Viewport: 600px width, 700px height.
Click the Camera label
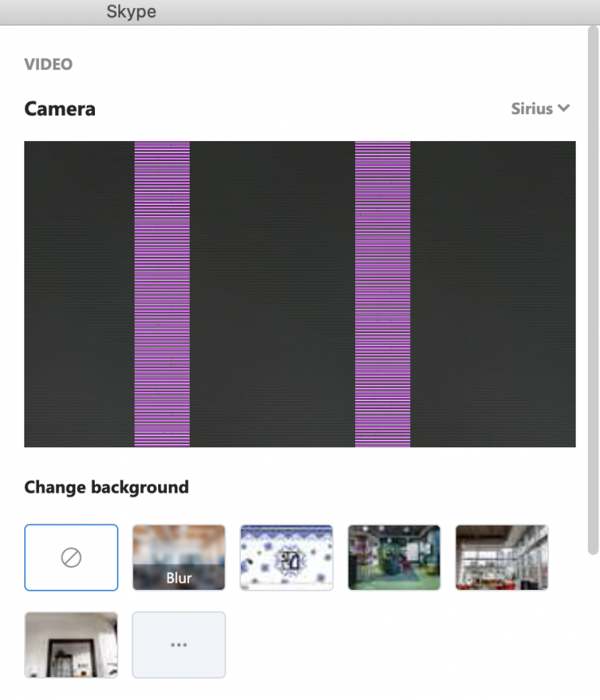pyautogui.click(x=60, y=109)
